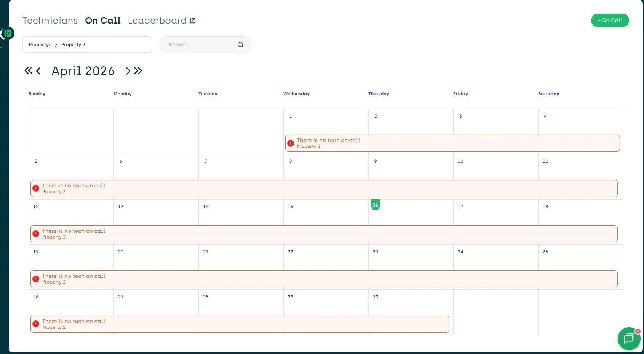644x354 pixels.
Task: Click the date 30 on Thursday
Action: point(376,297)
